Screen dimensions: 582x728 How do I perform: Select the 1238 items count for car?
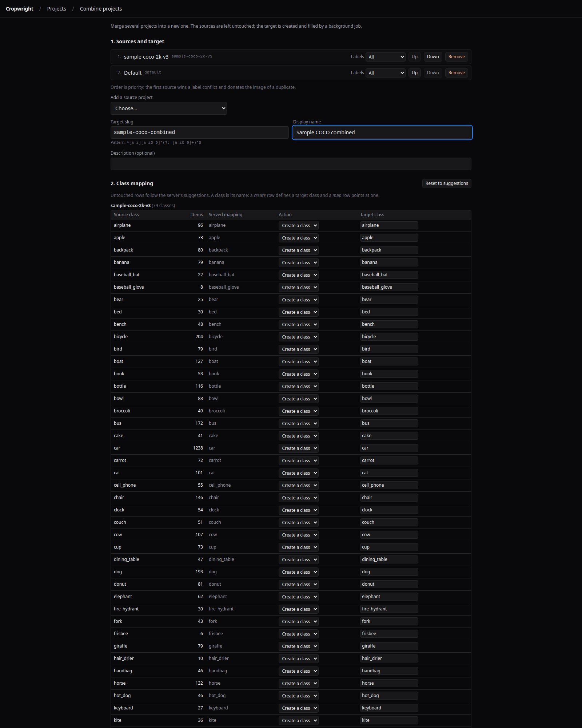(x=198, y=448)
